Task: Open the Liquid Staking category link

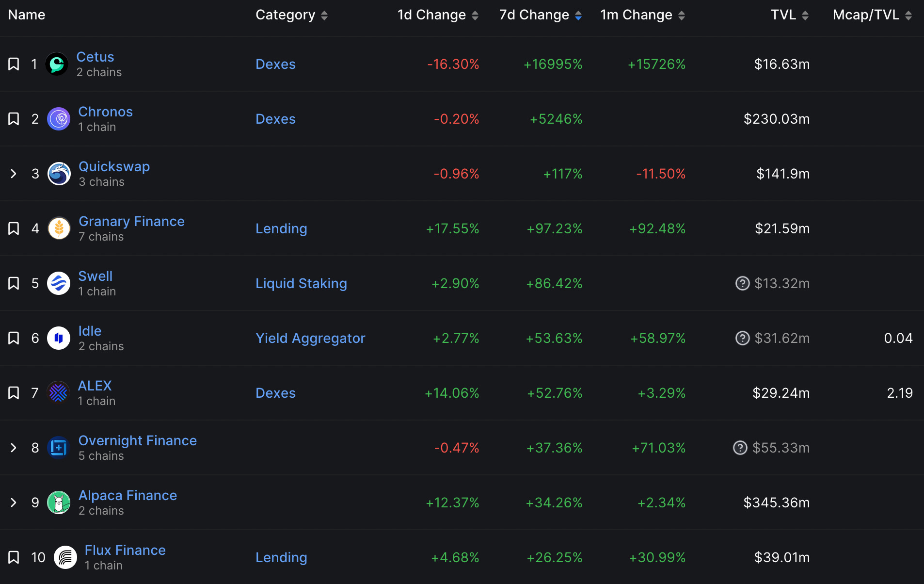Action: point(302,283)
